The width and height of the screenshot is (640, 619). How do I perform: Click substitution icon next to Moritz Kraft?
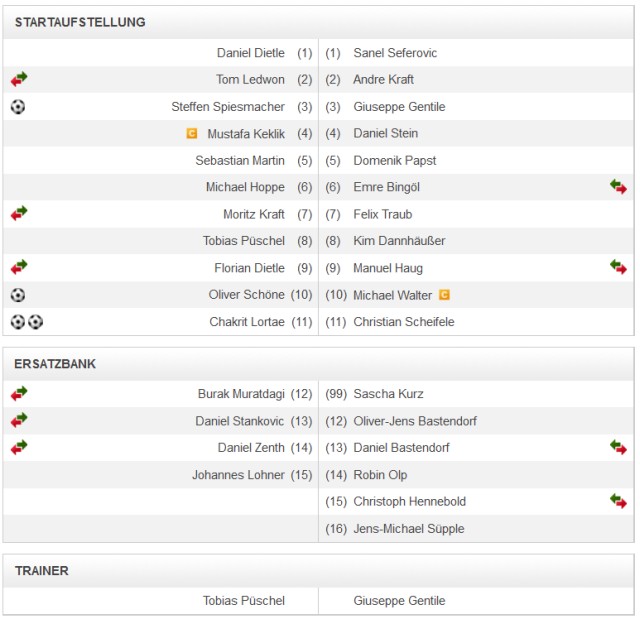tap(19, 213)
